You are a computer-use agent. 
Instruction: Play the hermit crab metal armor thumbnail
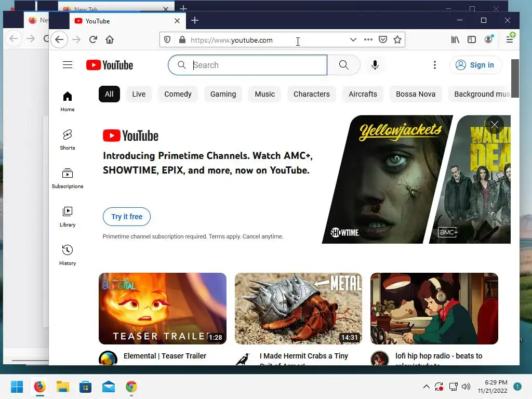pos(299,309)
